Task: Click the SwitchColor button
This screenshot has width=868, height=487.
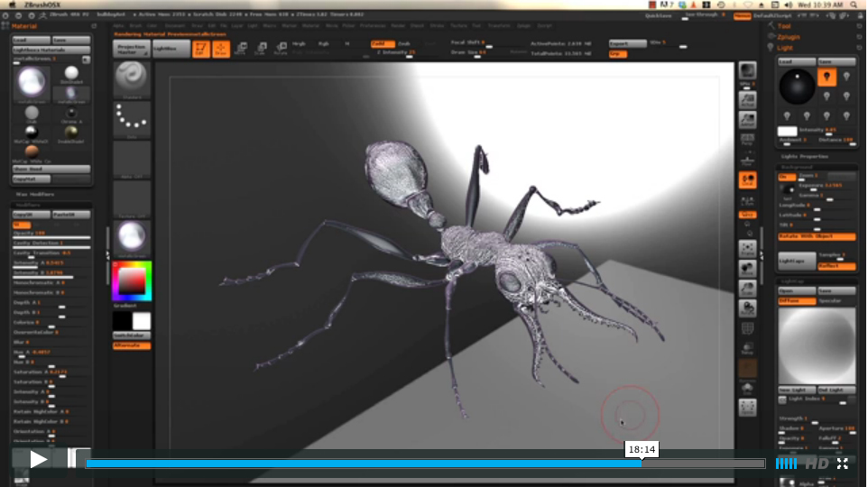Action: (131, 335)
